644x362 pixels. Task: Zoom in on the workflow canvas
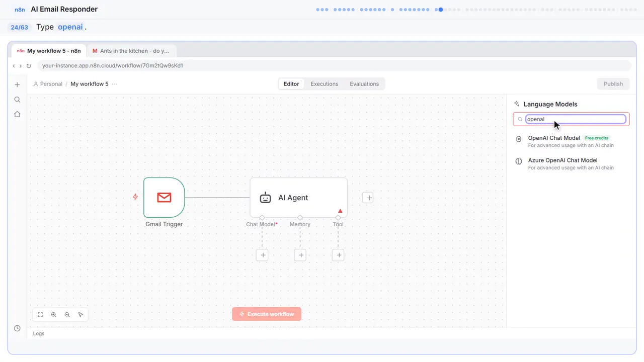pos(54,315)
